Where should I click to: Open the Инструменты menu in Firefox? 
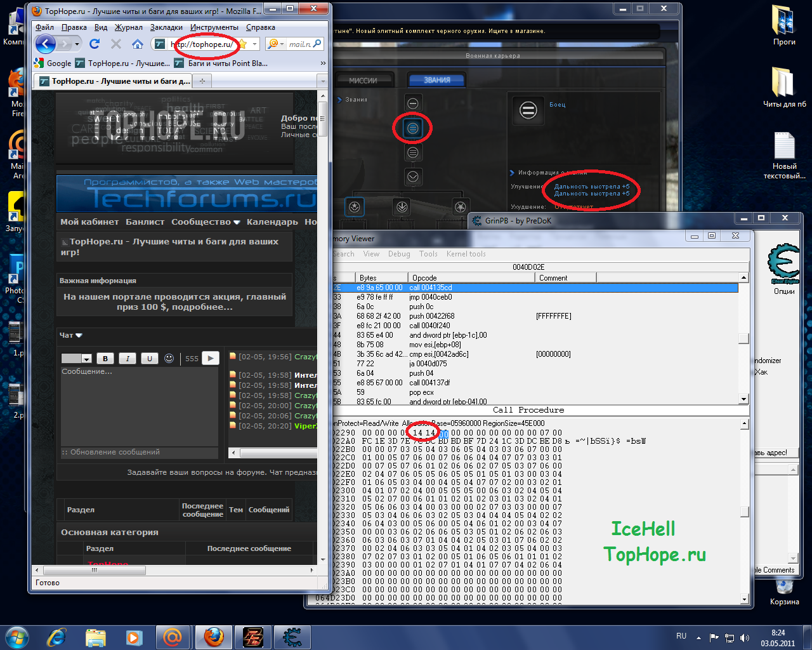[214, 27]
